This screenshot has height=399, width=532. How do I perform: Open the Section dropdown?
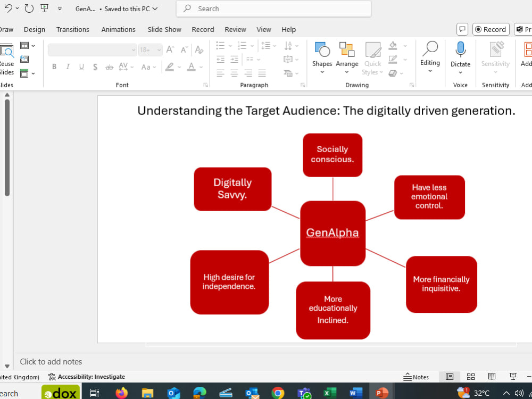[28, 73]
